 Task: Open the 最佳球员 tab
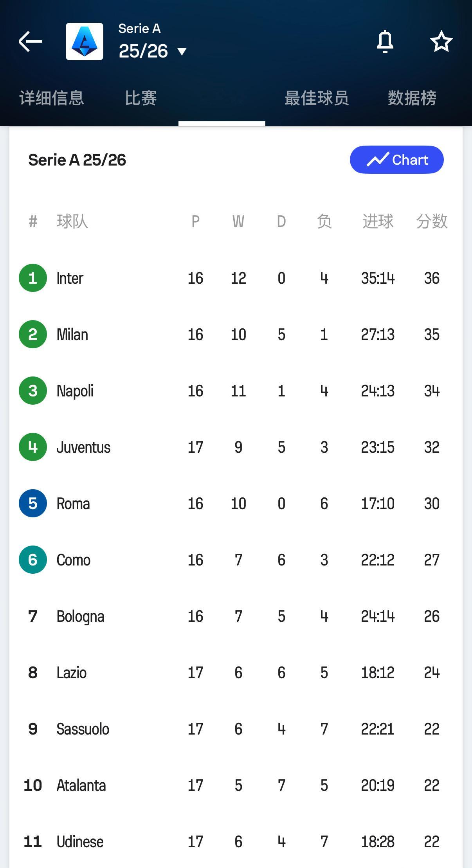click(317, 98)
